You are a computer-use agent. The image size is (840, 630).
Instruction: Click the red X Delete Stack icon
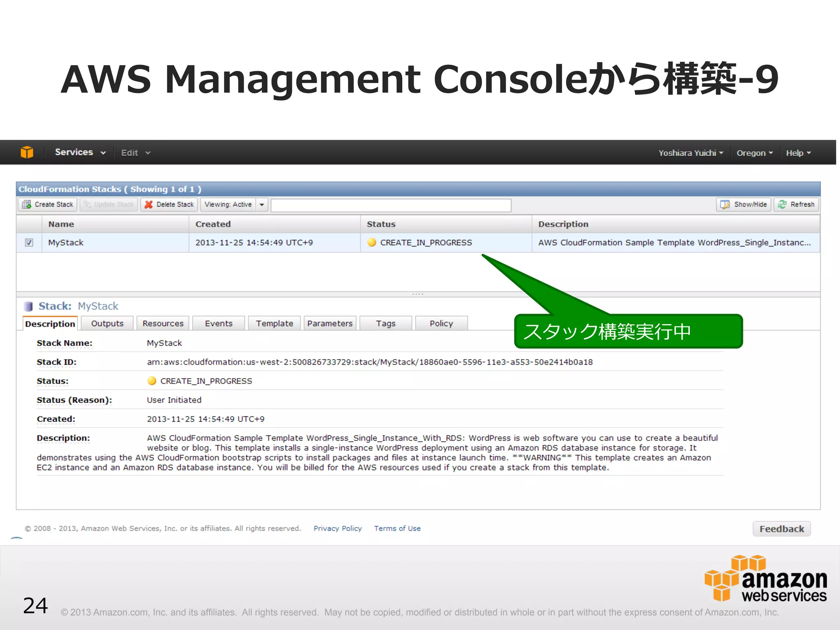[148, 204]
